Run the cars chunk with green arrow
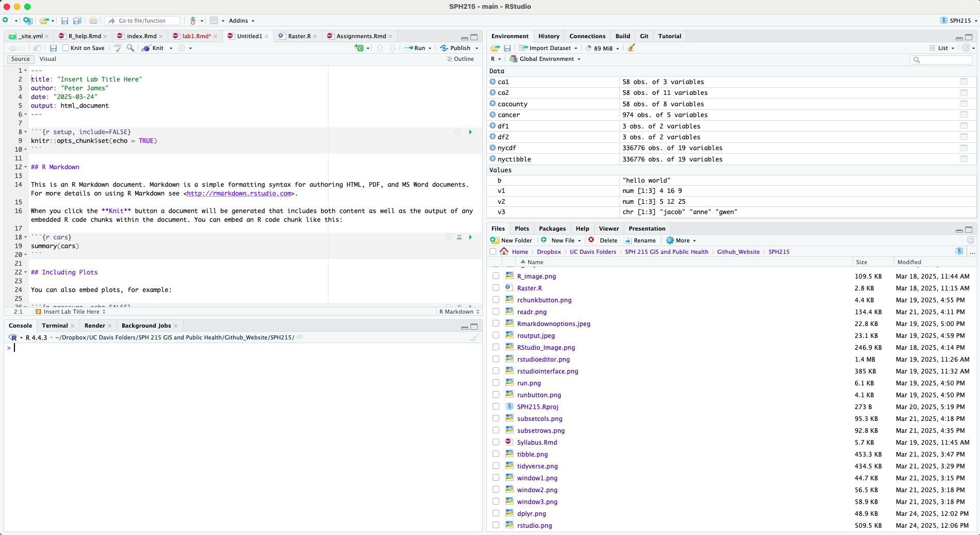This screenshot has height=535, width=980. (x=470, y=237)
